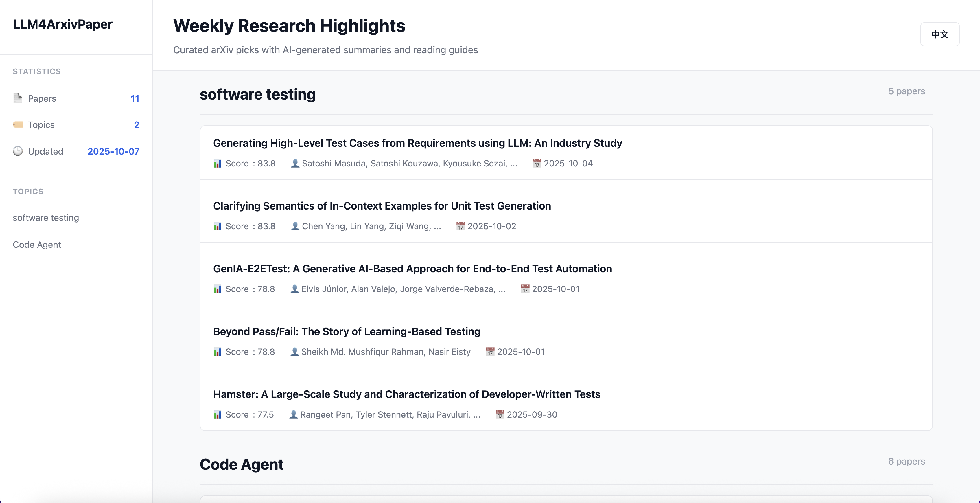Open GenIA-E2ETest paper entry
Image resolution: width=980 pixels, height=503 pixels.
412,269
